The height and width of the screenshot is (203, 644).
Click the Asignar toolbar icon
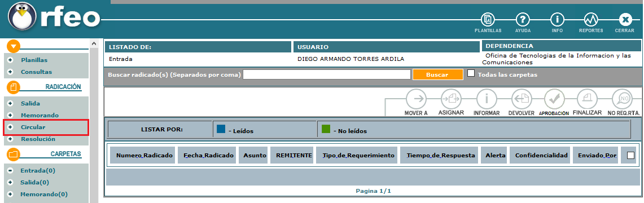click(x=451, y=99)
